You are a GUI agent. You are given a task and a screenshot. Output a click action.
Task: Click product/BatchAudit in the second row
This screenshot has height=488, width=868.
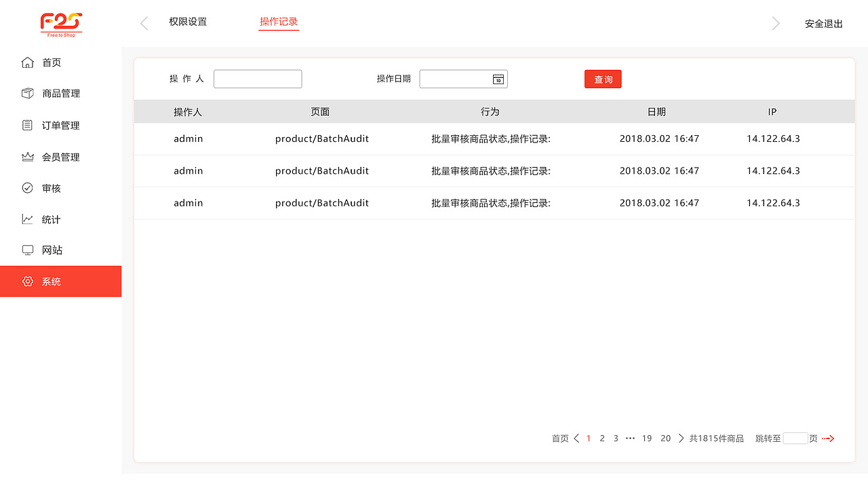pos(322,170)
